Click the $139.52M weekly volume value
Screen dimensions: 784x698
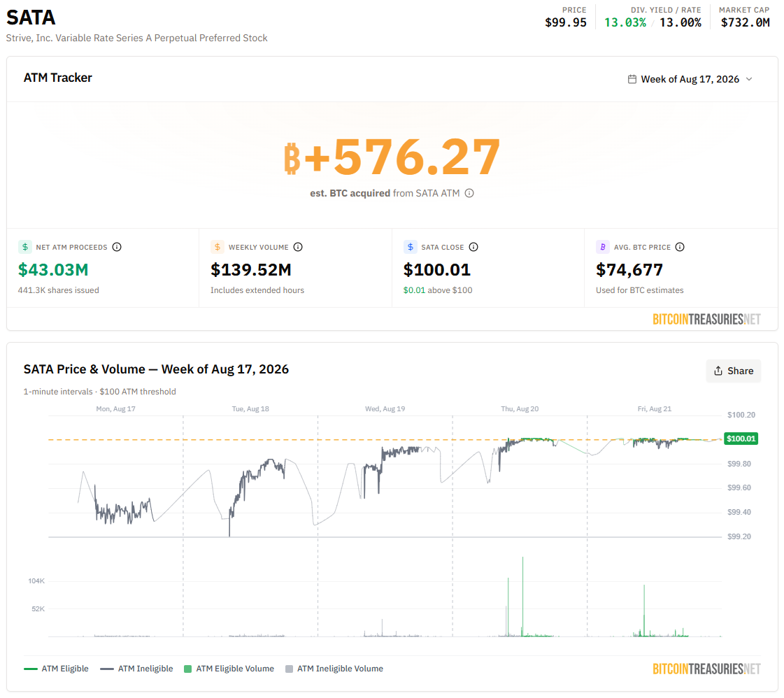point(251,270)
